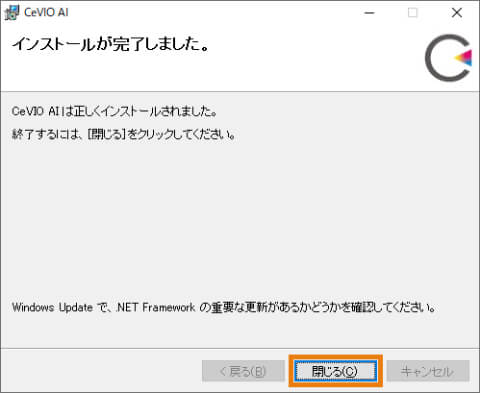
Task: Click the heading インストールが完了しました。
Action: 111,44
